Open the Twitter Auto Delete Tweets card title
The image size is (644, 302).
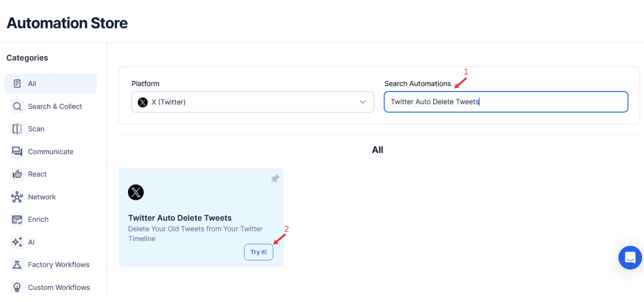180,218
